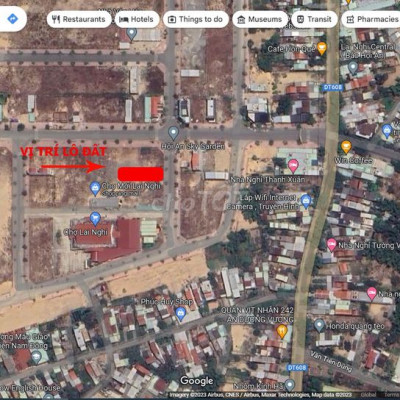Click the DT608 road badge near the top
Image resolution: width=400 pixels, height=400 pixels.
pos(332,87)
